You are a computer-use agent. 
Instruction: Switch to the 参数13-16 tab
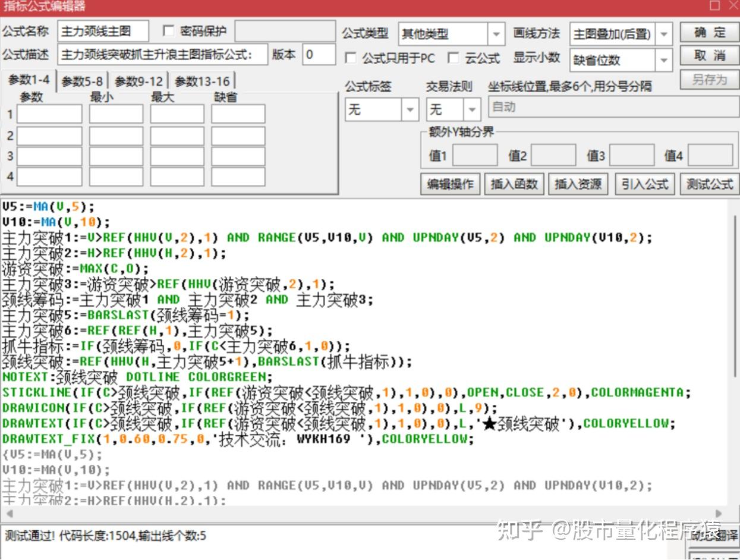tap(202, 81)
